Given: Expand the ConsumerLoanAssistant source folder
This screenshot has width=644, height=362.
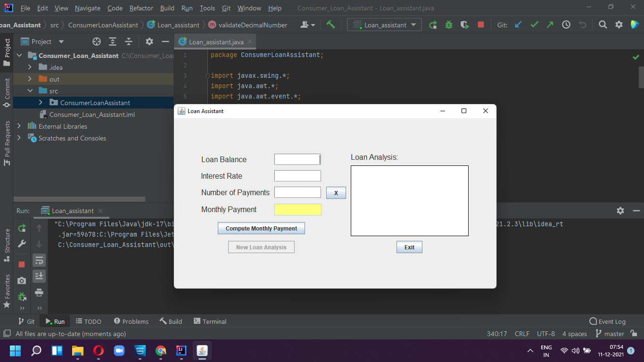Looking at the screenshot, I should [41, 102].
